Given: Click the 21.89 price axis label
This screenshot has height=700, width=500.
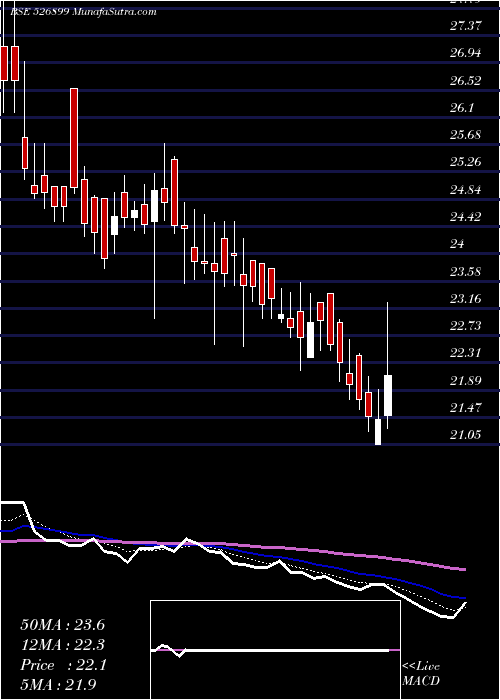Looking at the screenshot, I should 466,381.
